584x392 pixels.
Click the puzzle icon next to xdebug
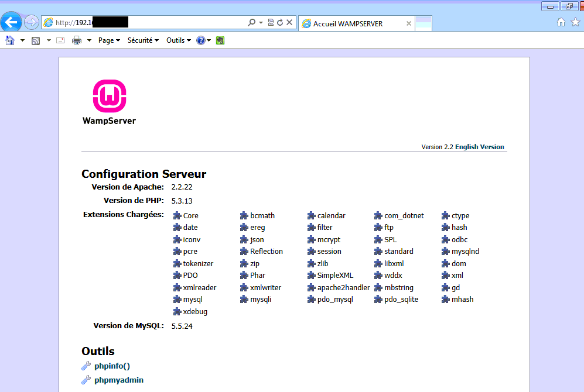click(x=177, y=311)
